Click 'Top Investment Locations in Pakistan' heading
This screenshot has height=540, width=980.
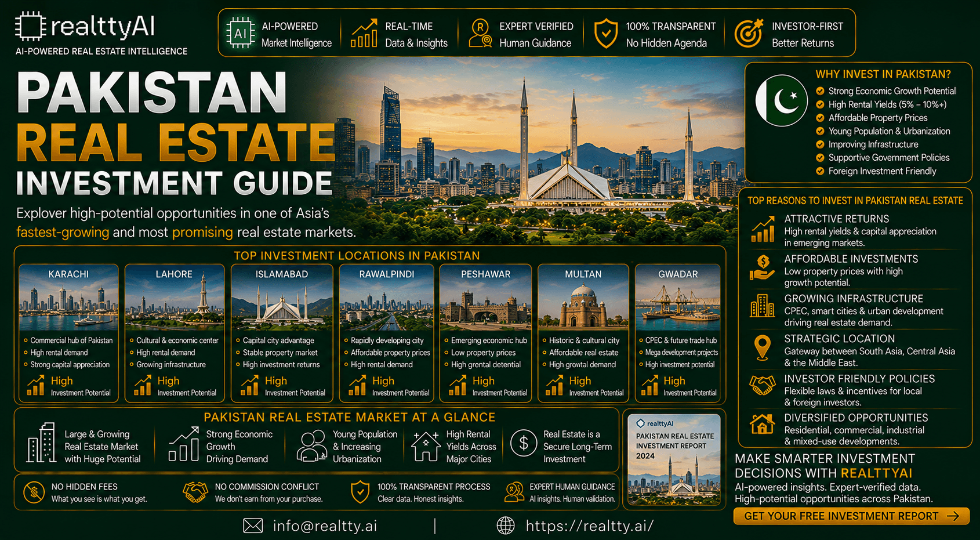(x=357, y=256)
